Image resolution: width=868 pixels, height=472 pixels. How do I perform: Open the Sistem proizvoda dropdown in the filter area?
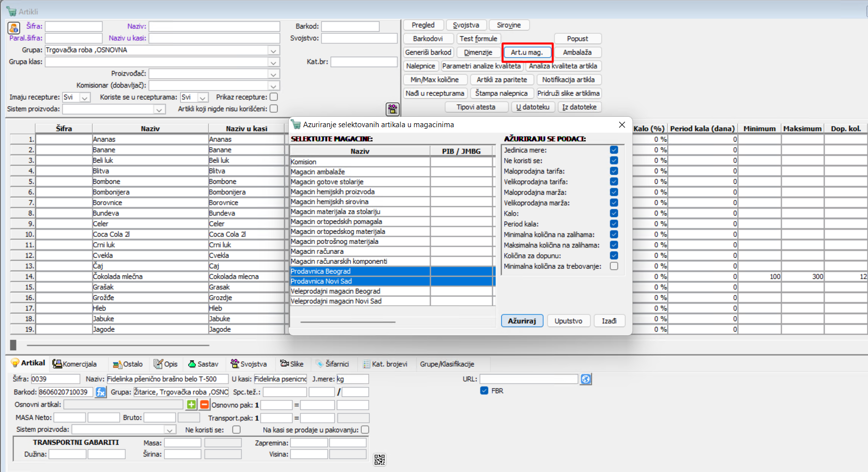159,109
